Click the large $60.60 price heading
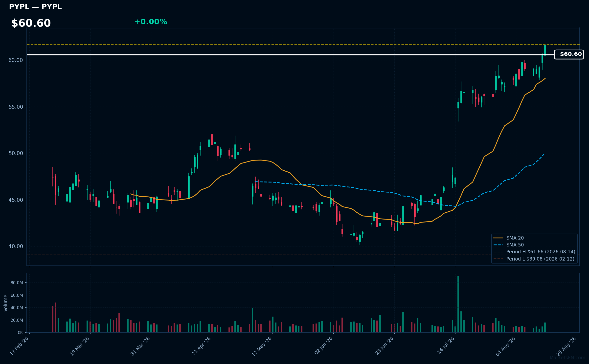This screenshot has height=364, width=589. (x=31, y=23)
